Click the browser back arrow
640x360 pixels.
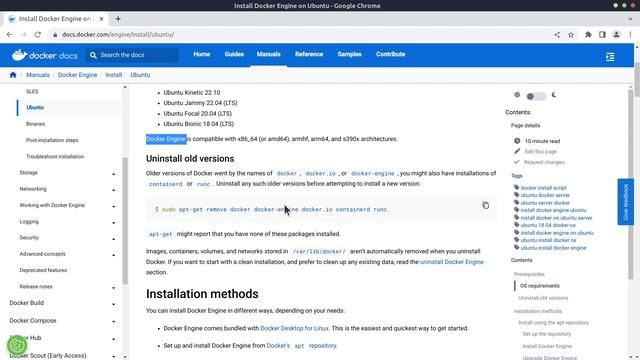pyautogui.click(x=9, y=35)
